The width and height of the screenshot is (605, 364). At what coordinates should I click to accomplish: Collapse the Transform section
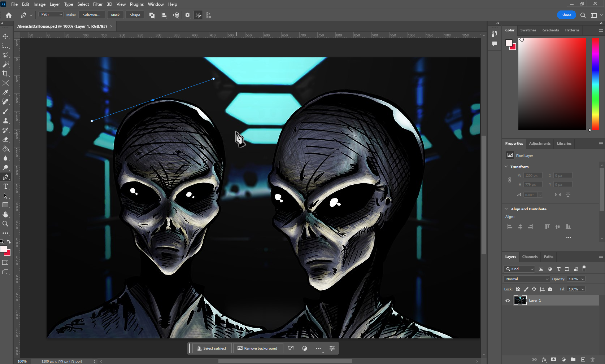[506, 167]
